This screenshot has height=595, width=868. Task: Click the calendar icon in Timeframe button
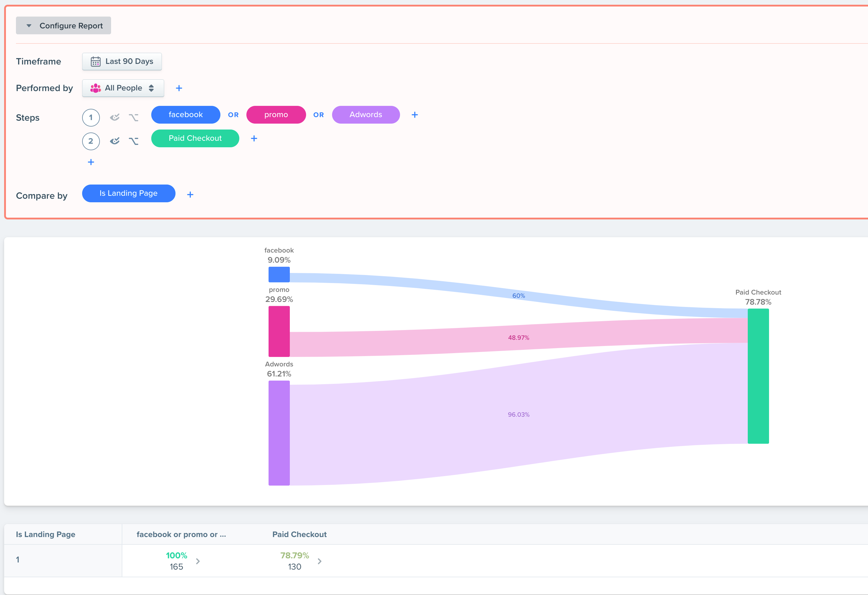click(x=96, y=61)
